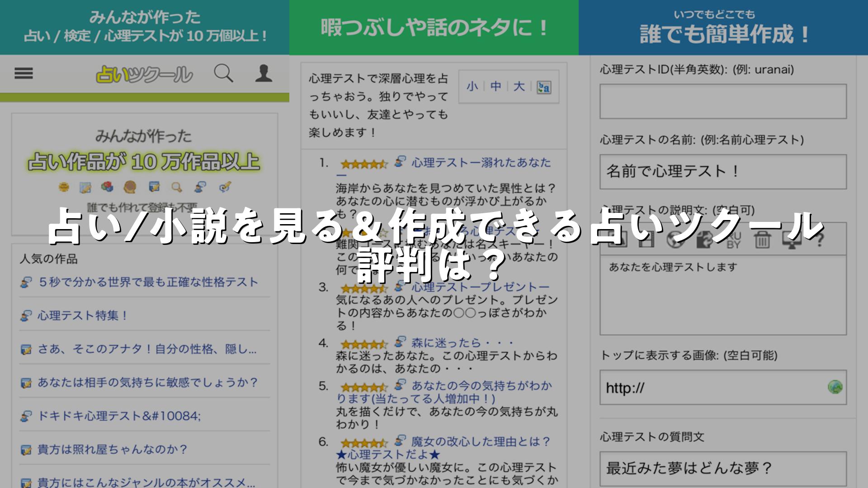Click star rating of 森に迷ったら・・・
868x488 pixels.
pyautogui.click(x=364, y=344)
